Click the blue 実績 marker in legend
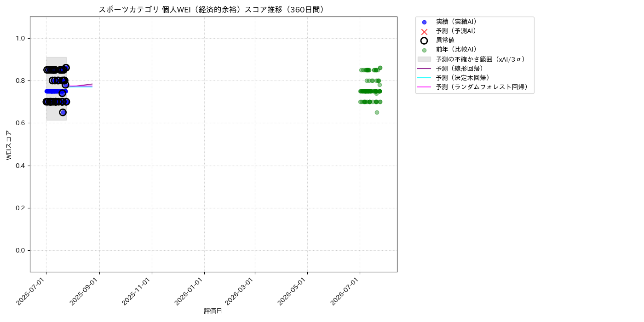Screen dimensions: 644x322 pos(424,22)
